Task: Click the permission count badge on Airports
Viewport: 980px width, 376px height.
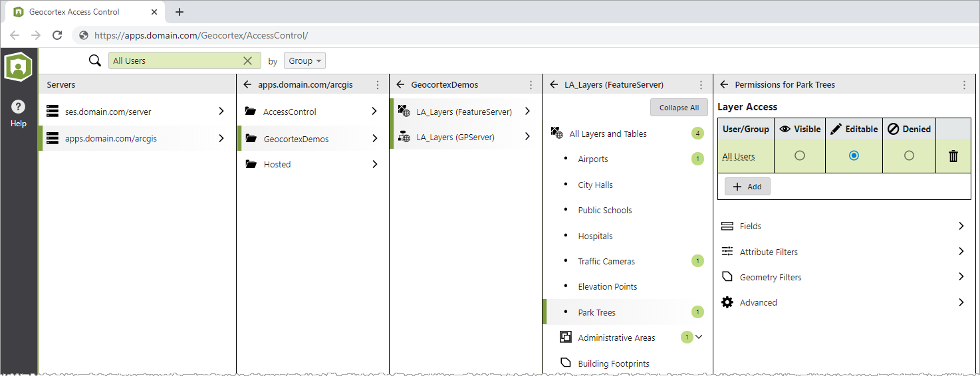Action: 697,159
